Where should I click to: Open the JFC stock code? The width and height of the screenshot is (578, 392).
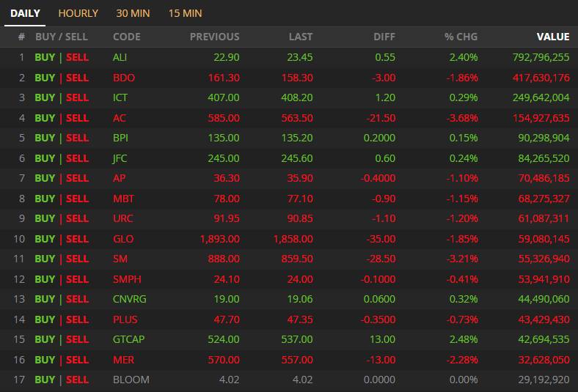(x=120, y=158)
